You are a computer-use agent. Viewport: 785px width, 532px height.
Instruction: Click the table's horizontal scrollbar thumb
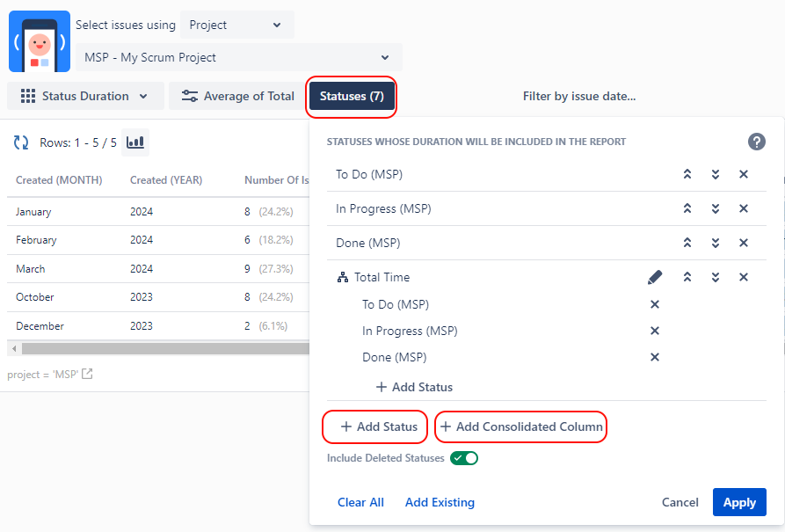tap(165, 348)
